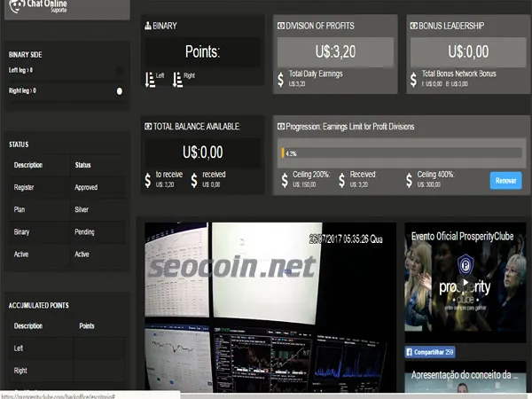This screenshot has width=532, height=399.
Task: Click the Total Daily Earnings label
Action: coord(316,74)
